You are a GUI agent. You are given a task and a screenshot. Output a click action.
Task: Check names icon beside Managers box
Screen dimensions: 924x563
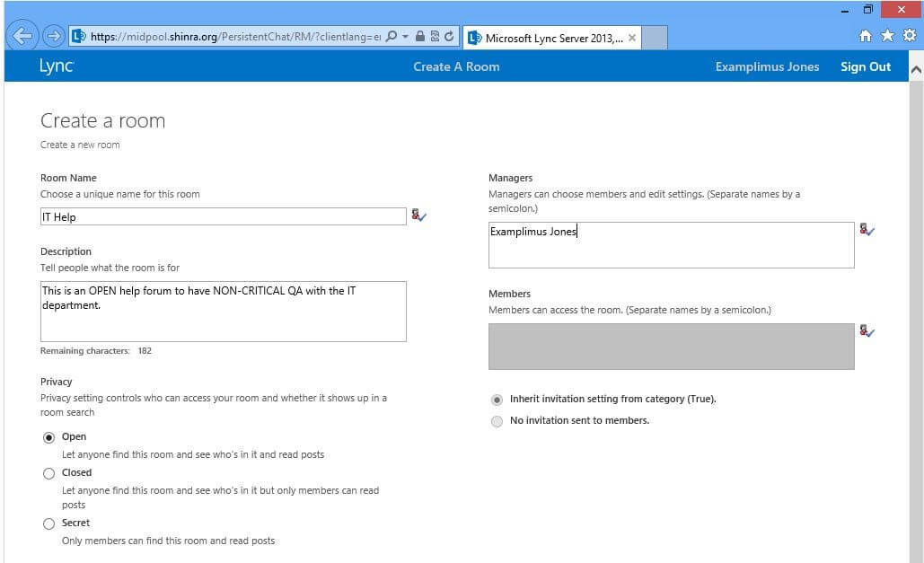[867, 229]
